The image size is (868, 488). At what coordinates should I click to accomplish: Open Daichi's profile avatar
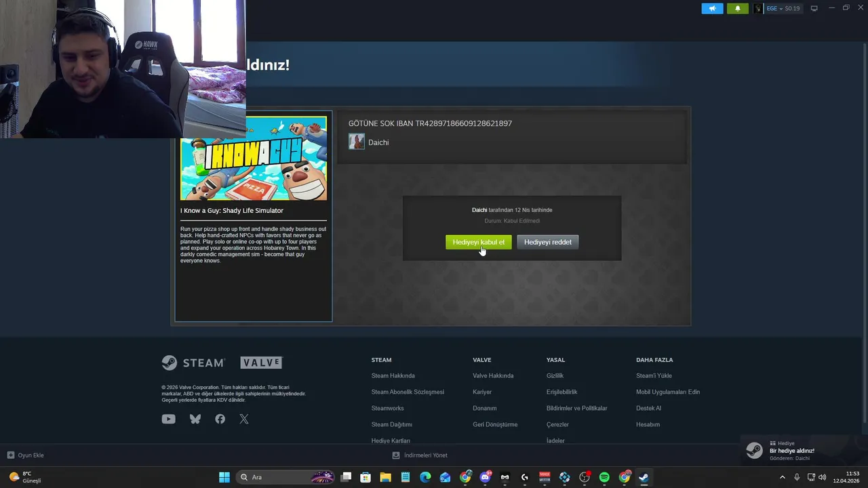pos(357,142)
